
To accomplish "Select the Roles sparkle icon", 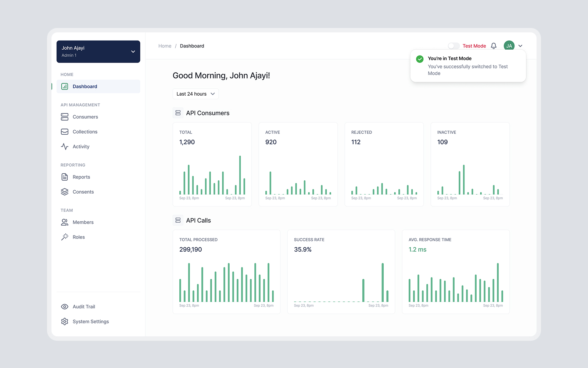I will (x=64, y=237).
